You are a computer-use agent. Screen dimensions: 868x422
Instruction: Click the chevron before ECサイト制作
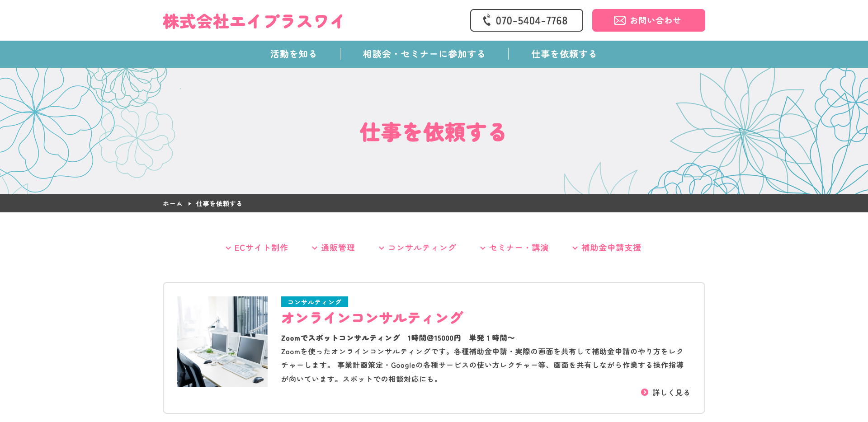point(228,248)
